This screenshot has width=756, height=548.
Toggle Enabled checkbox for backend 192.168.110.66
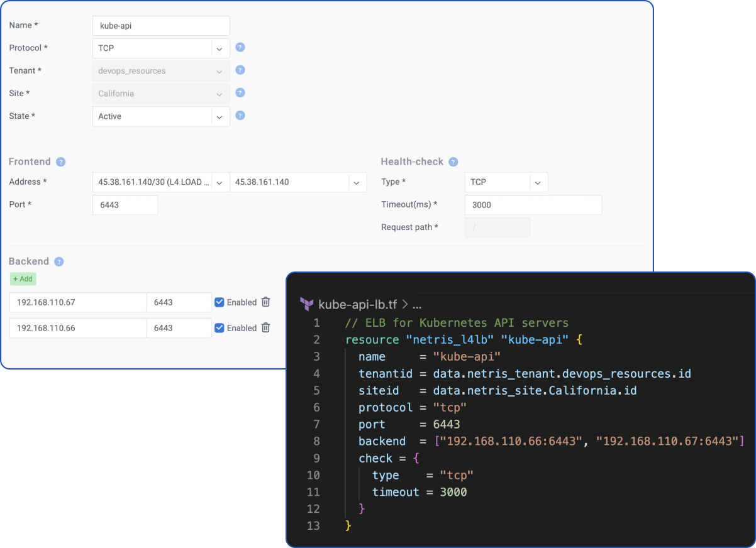[x=219, y=328]
